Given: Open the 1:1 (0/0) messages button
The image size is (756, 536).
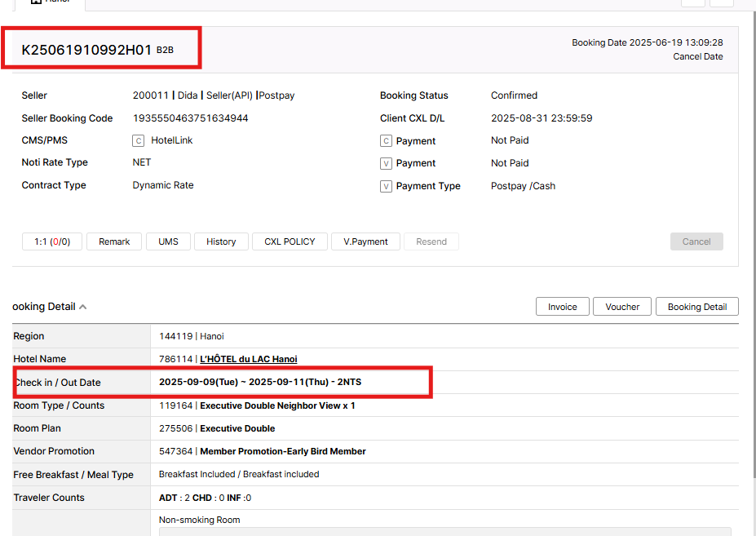Looking at the screenshot, I should [52, 241].
